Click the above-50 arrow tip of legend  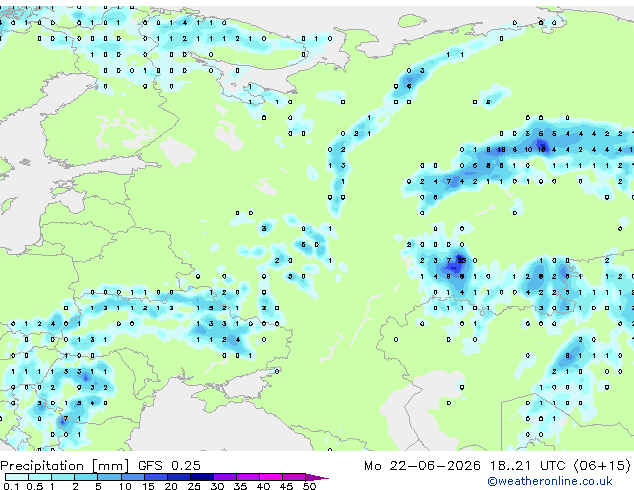pos(317,477)
